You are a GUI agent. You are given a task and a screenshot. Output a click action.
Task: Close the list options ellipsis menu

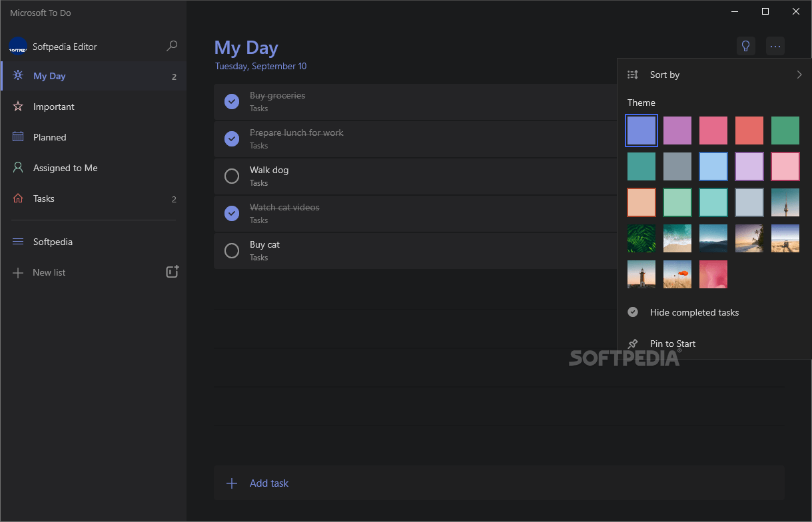pyautogui.click(x=775, y=46)
